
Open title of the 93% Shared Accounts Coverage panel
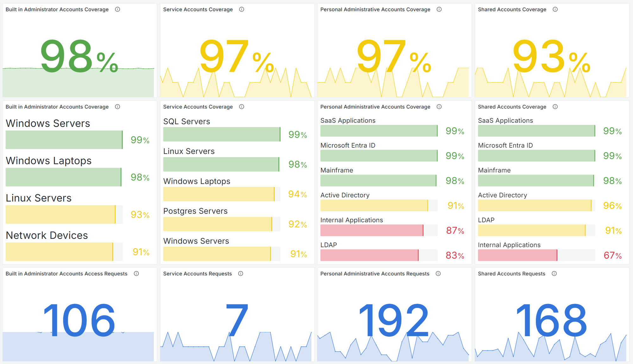pos(512,9)
